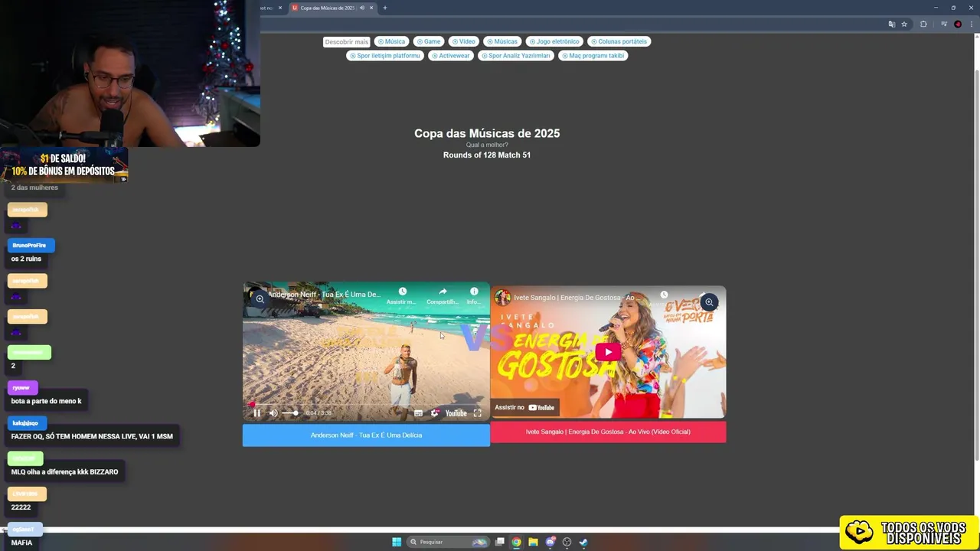This screenshot has height=551, width=980.
Task: Close the first partially visible tab
Action: click(279, 8)
